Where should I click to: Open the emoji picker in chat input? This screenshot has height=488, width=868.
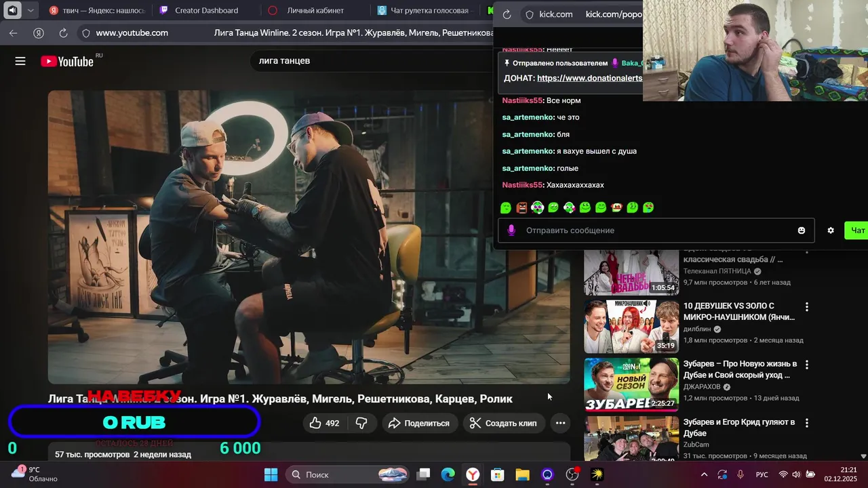click(801, 230)
